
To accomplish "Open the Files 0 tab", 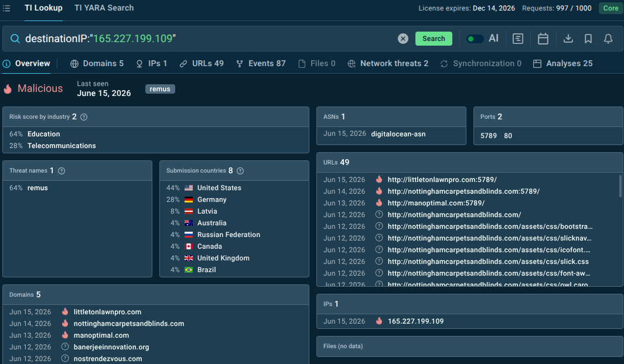I will [317, 64].
